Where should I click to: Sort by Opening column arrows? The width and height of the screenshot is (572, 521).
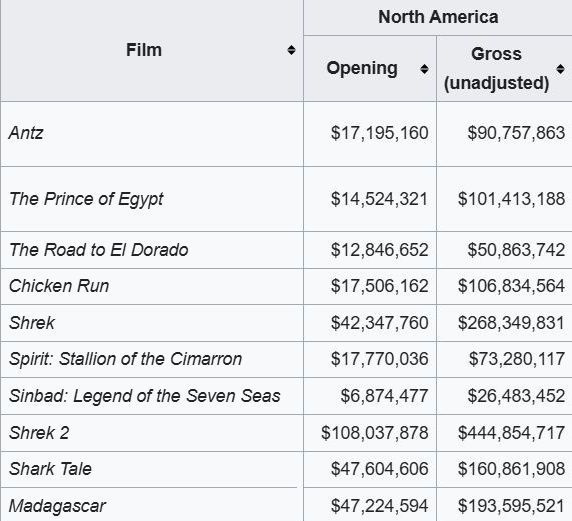[x=424, y=69]
